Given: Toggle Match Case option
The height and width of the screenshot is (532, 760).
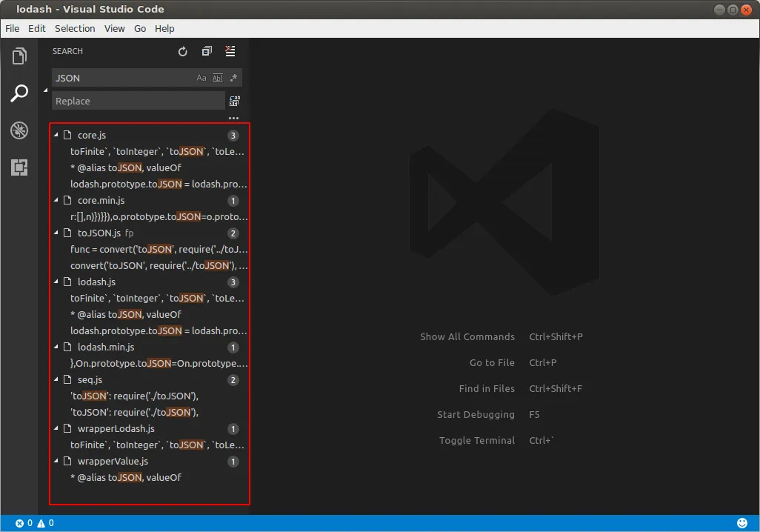Looking at the screenshot, I should point(201,78).
